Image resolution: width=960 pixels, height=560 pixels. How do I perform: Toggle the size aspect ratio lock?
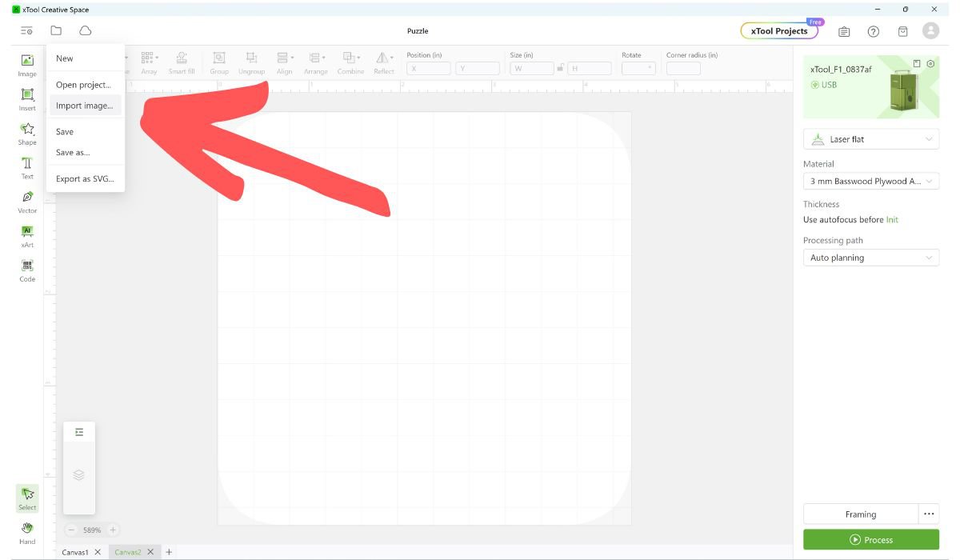561,69
